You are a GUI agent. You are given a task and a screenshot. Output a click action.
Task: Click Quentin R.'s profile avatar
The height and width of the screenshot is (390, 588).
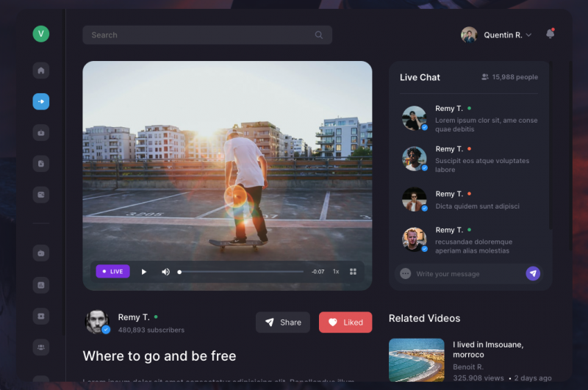coord(469,35)
